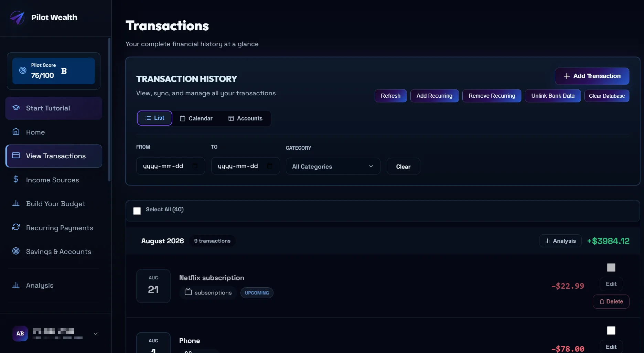Click the 'August 2026' month heading
The height and width of the screenshot is (353, 644).
[162, 241]
